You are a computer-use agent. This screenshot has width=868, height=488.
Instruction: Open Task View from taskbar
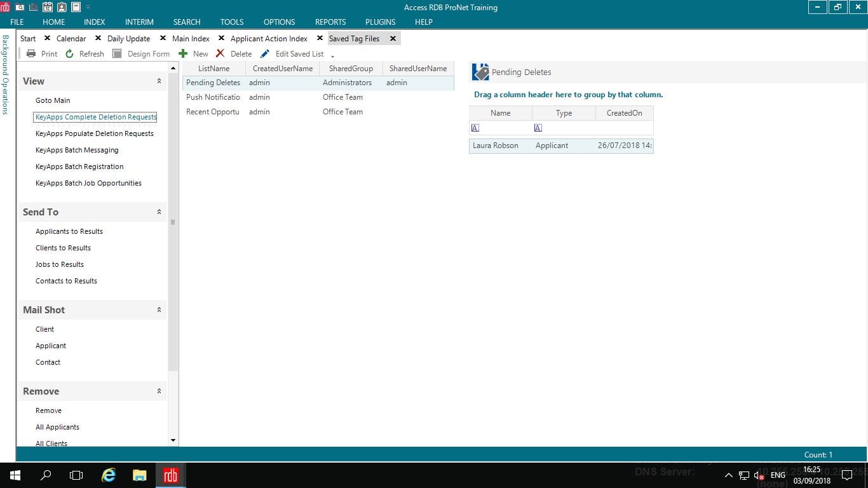tap(76, 475)
